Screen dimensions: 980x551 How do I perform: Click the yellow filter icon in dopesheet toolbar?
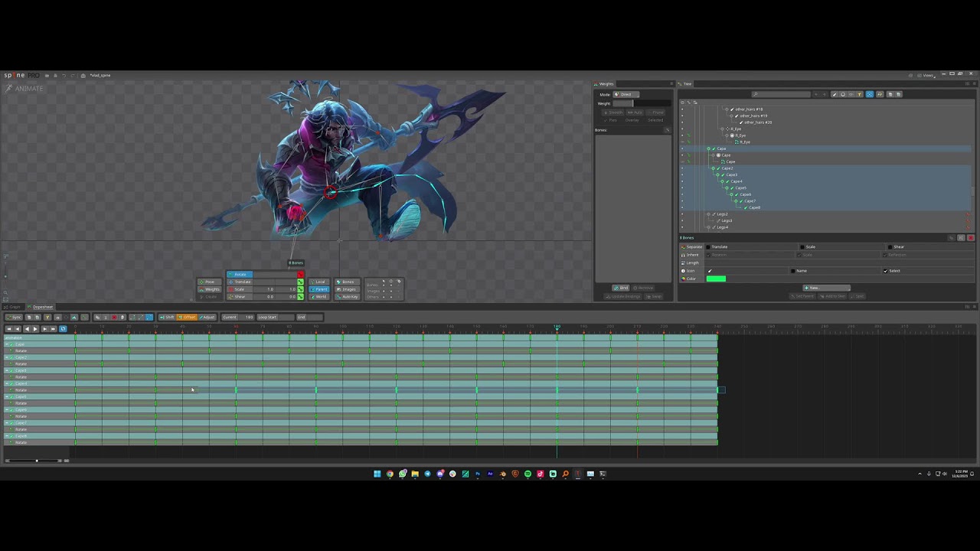point(47,317)
